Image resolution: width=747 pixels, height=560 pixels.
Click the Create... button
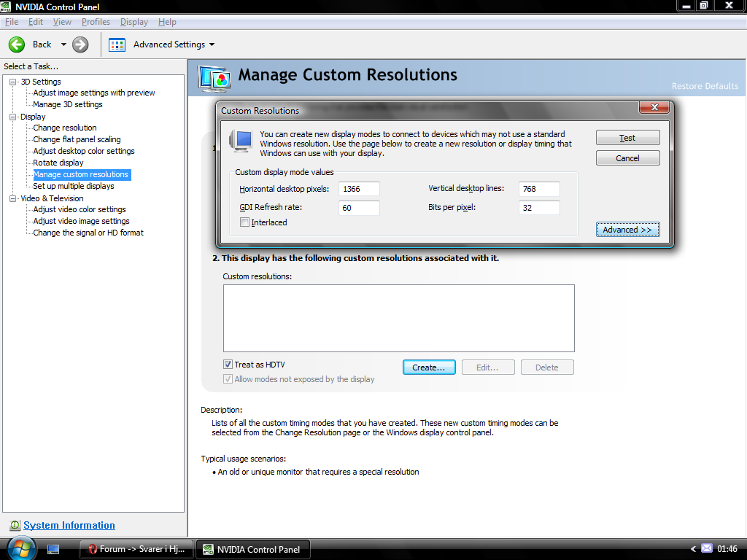coord(429,367)
